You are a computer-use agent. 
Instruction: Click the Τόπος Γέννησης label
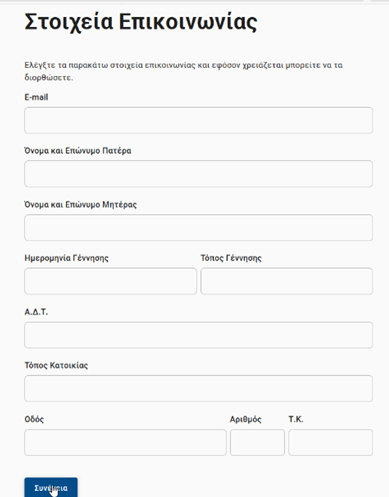pyautogui.click(x=231, y=258)
